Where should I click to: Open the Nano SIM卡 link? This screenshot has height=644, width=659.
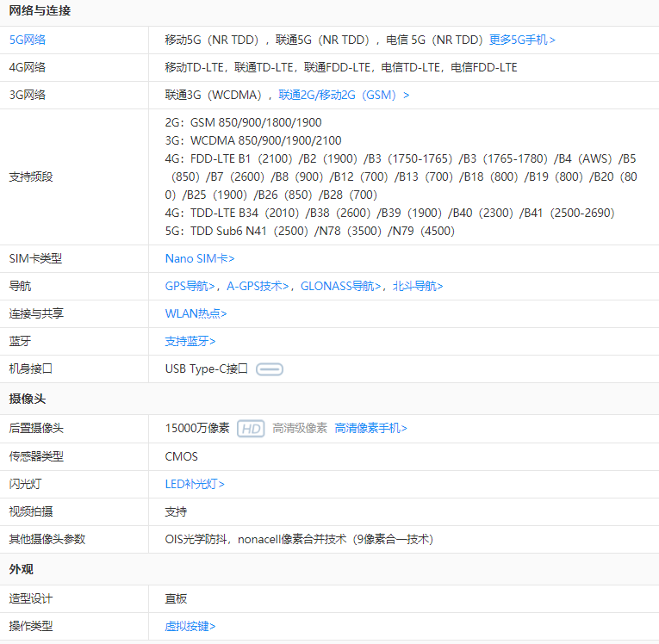tap(200, 258)
